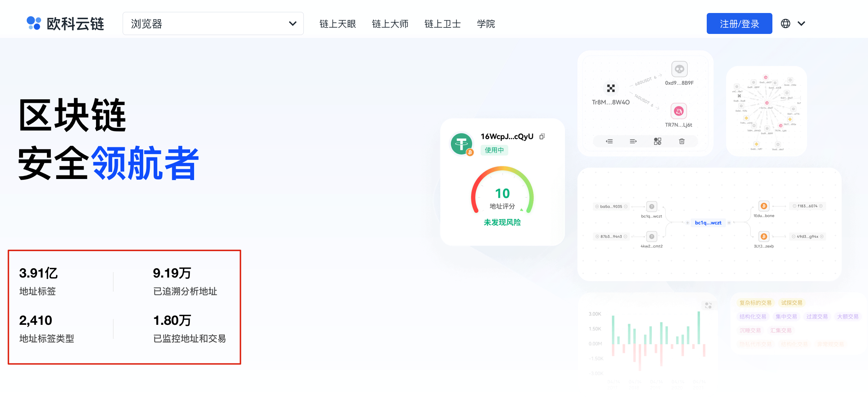
Task: Click the grid layout icon in graph toolbar
Action: click(657, 141)
